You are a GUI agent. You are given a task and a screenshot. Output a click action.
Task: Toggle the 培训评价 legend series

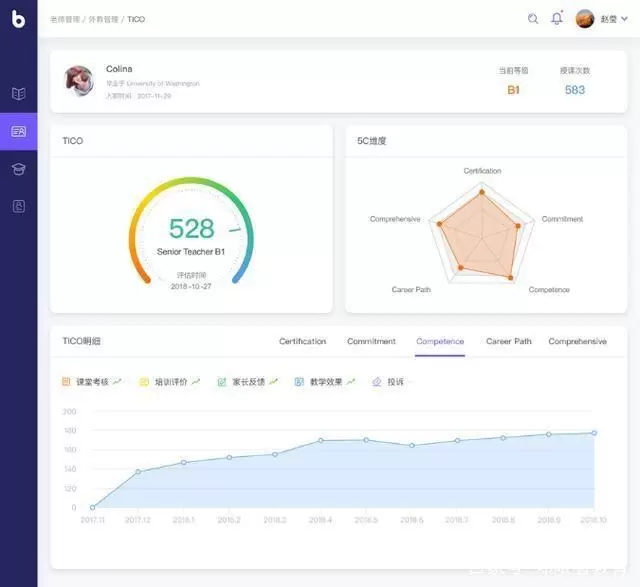pyautogui.click(x=169, y=382)
